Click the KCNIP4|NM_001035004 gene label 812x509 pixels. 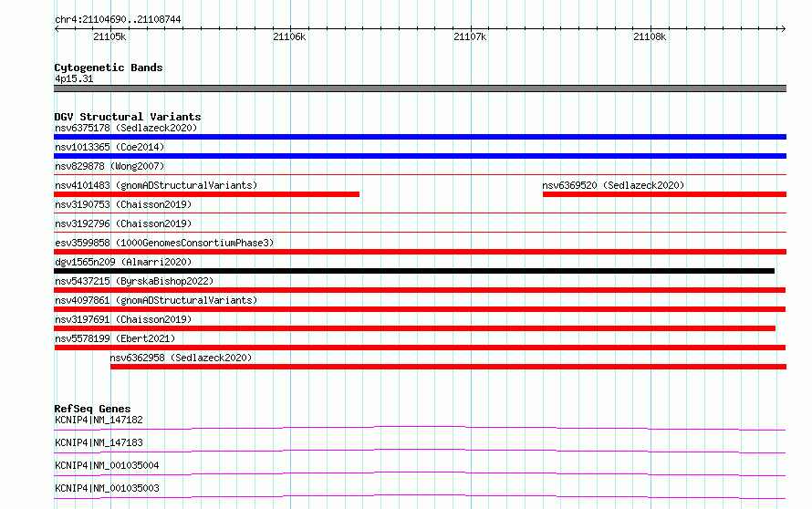pyautogui.click(x=107, y=465)
